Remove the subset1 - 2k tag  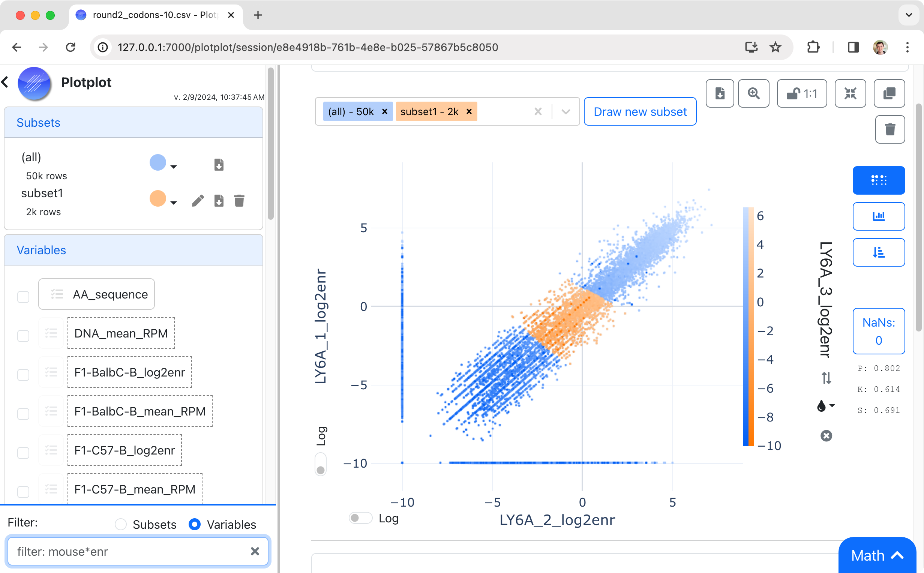[x=469, y=111]
